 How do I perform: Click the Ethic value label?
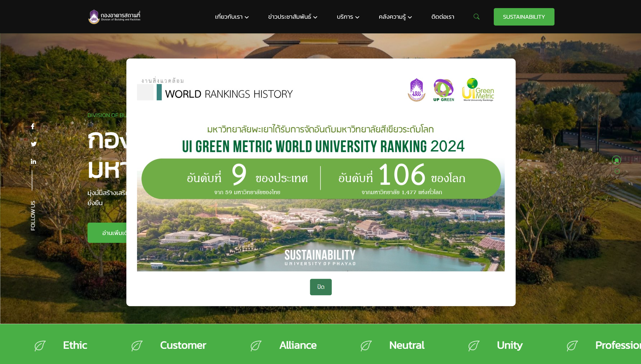(x=75, y=345)
